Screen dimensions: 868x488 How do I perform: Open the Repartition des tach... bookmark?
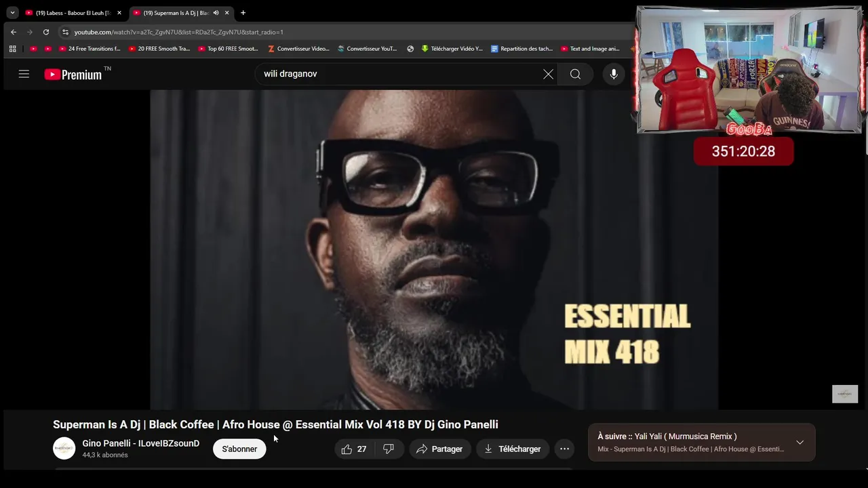[x=521, y=49]
